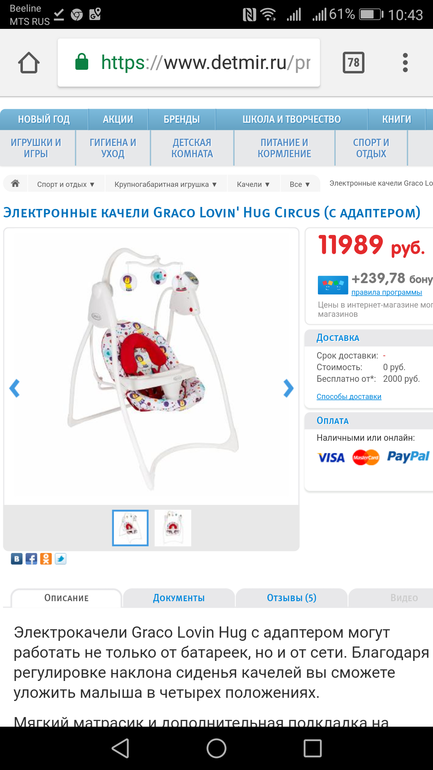Share the product on Facebook
Image resolution: width=433 pixels, height=770 pixels.
(31, 559)
